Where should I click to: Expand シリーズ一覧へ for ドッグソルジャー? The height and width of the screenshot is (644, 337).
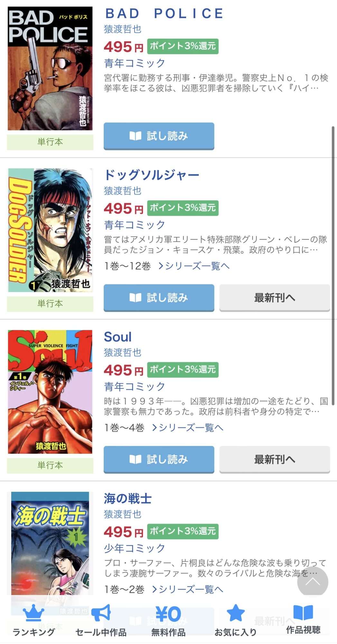(194, 266)
